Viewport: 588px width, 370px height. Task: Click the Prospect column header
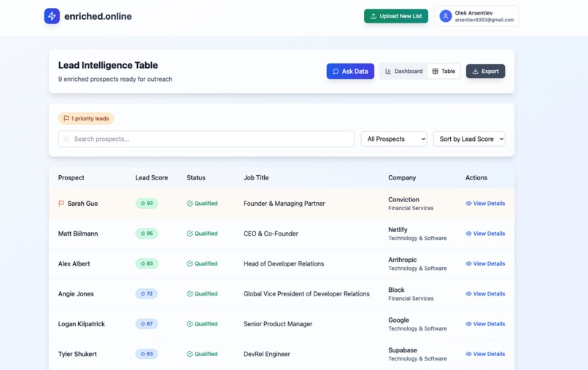click(71, 178)
